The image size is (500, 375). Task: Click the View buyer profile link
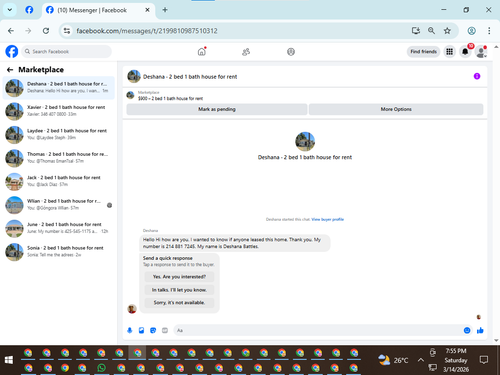coord(327,219)
